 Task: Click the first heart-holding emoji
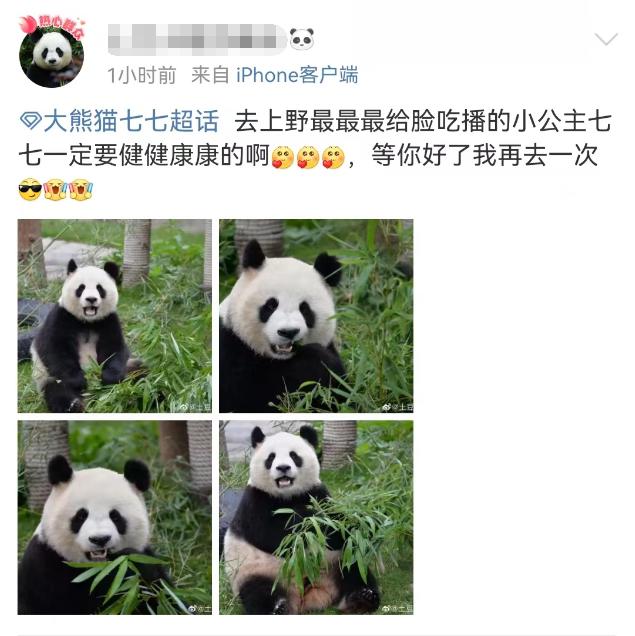pyautogui.click(x=283, y=157)
